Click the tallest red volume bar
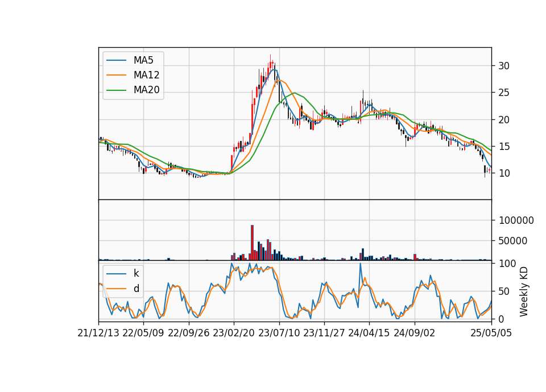 click(252, 243)
